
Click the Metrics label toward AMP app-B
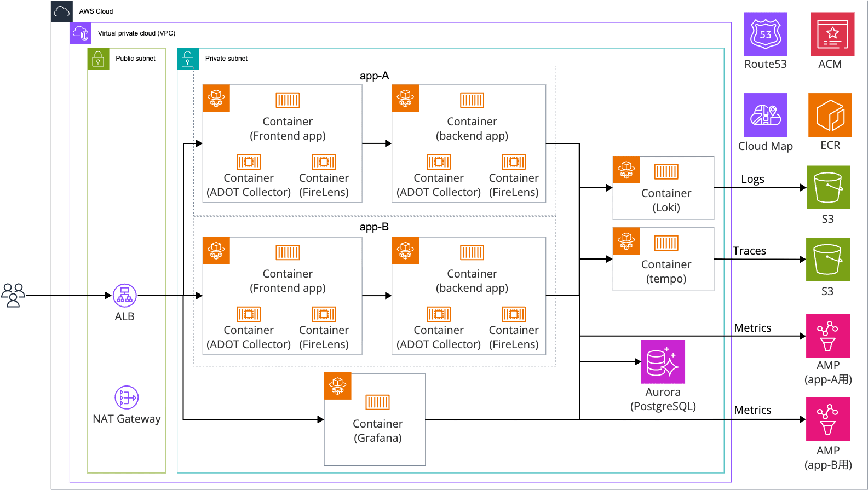[x=752, y=410]
